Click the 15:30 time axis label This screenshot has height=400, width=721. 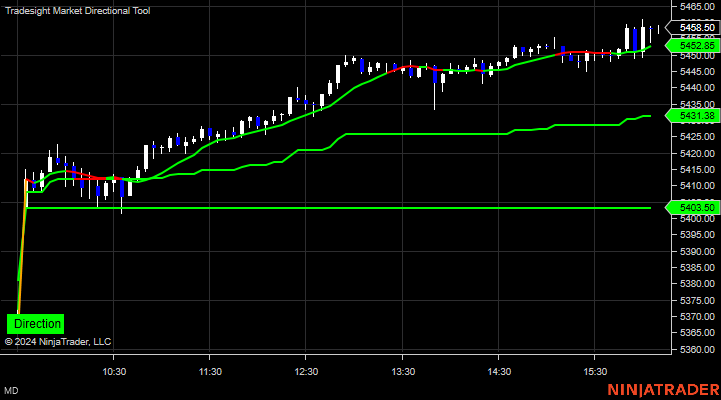pyautogui.click(x=595, y=371)
